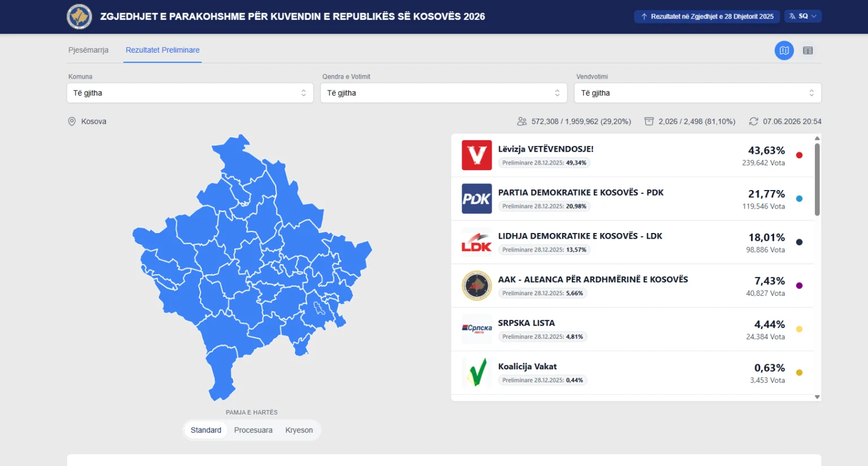This screenshot has width=868, height=466.
Task: Click the Kosovo election commission emblem logo
Action: 79,16
